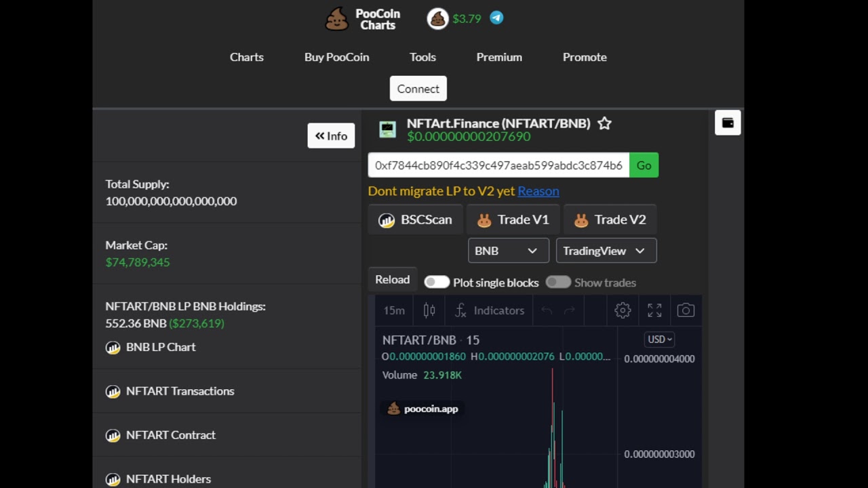Click the poocoin.app chart watermark link
Screen dimensions: 868x488
point(422,409)
